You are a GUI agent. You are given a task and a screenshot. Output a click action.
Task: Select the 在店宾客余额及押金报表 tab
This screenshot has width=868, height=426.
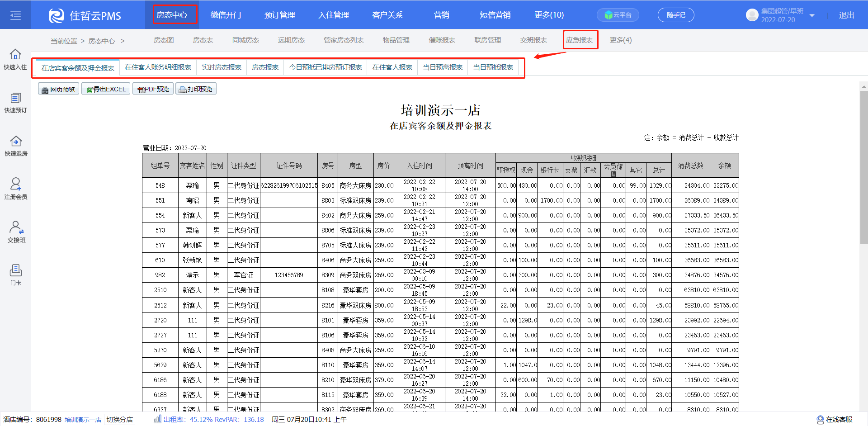(78, 68)
